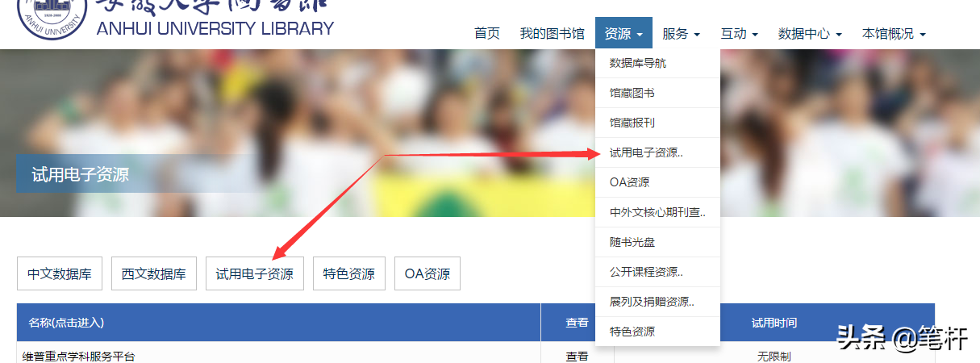Select the 试用电子资源 tab button
The image size is (980, 363).
click(x=254, y=273)
